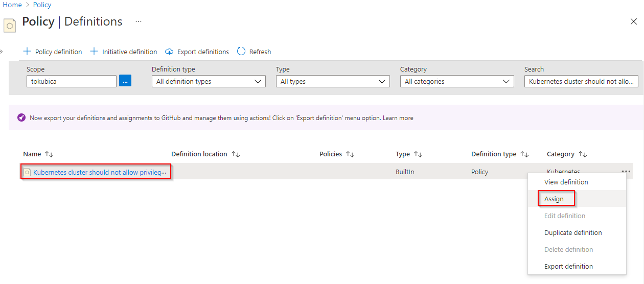This screenshot has height=284, width=644.
Task: Expand the collapsed left sidebar chevron
Action: coord(2,52)
